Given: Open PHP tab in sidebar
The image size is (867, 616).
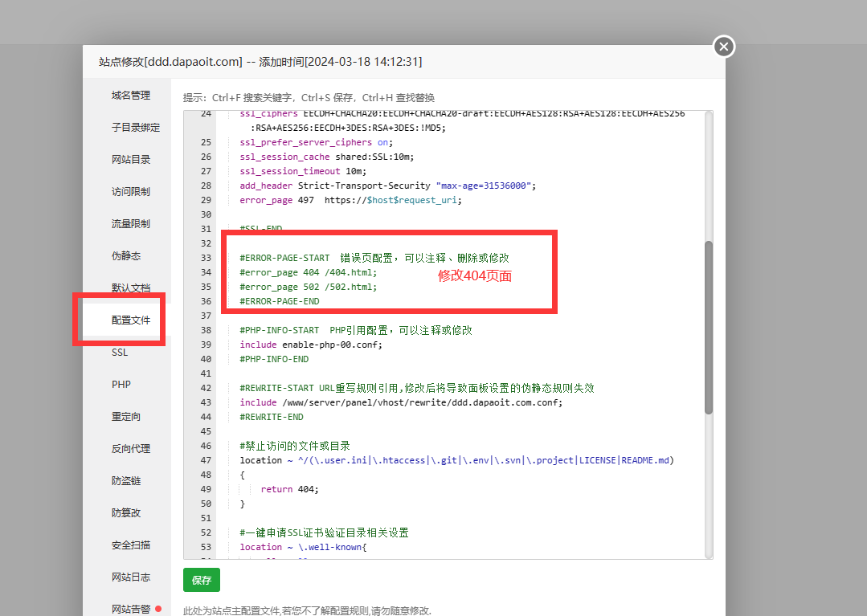Looking at the screenshot, I should [x=121, y=384].
